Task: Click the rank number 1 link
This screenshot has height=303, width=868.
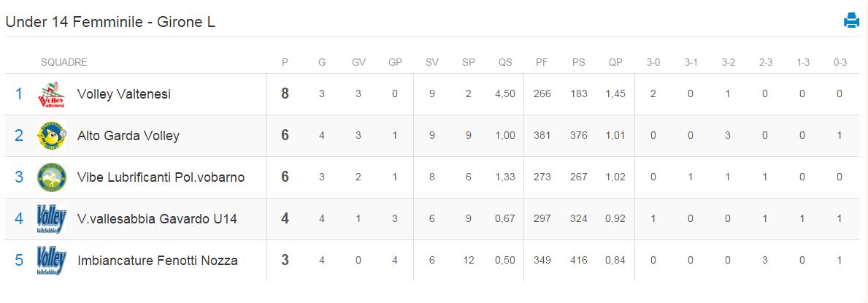Action: tap(19, 94)
